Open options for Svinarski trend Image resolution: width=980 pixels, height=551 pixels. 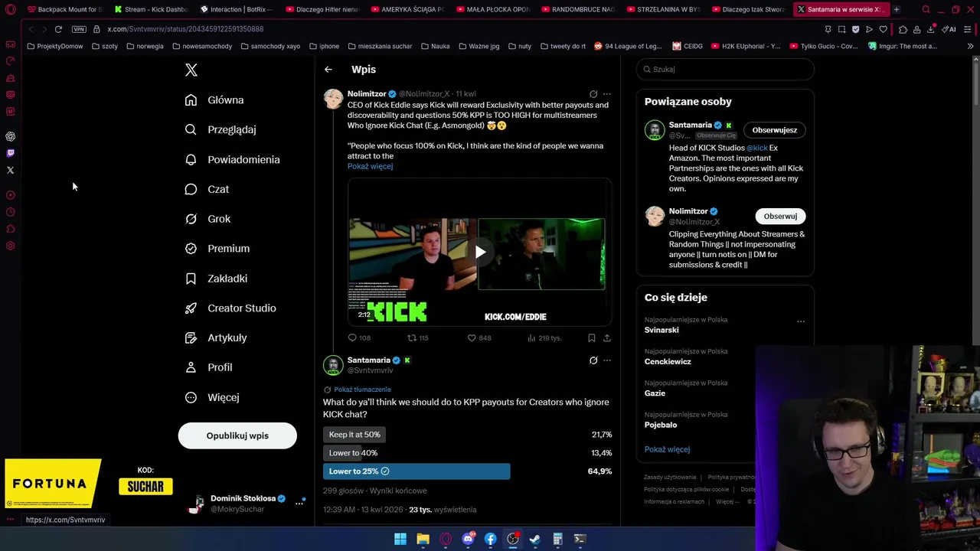click(x=801, y=321)
